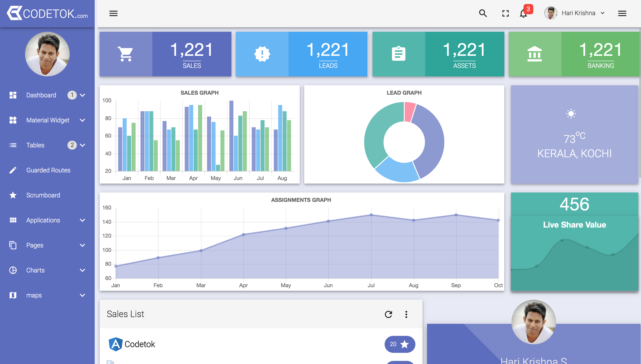The height and width of the screenshot is (364, 641).
Task: Expand the Applications menu section
Action: (x=47, y=220)
